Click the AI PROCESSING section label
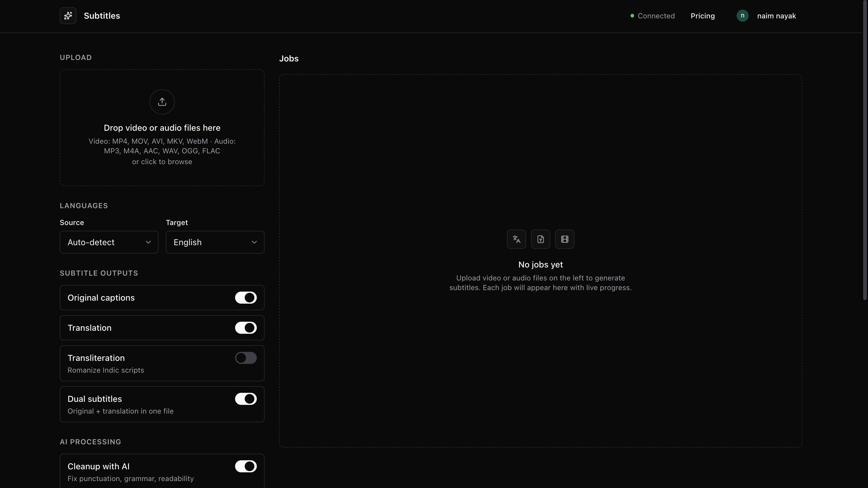Viewport: 868px width, 488px height. pos(91,442)
